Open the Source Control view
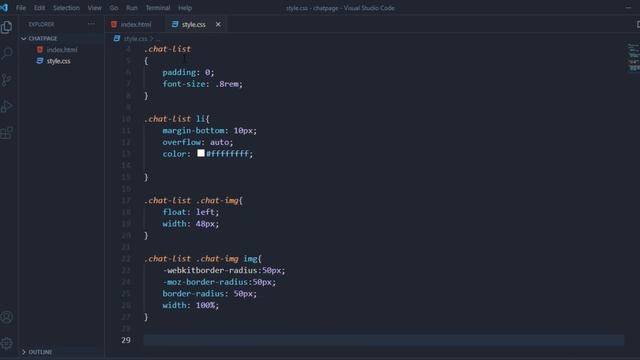 click(x=7, y=80)
